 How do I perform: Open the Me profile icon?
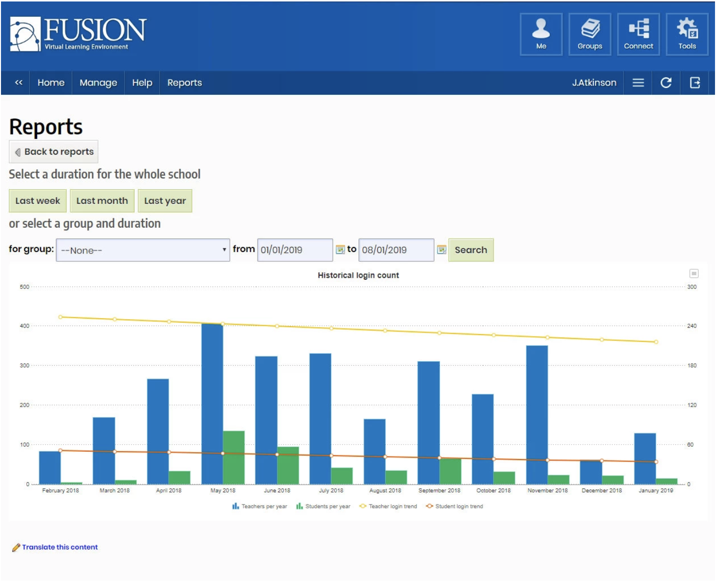click(540, 34)
